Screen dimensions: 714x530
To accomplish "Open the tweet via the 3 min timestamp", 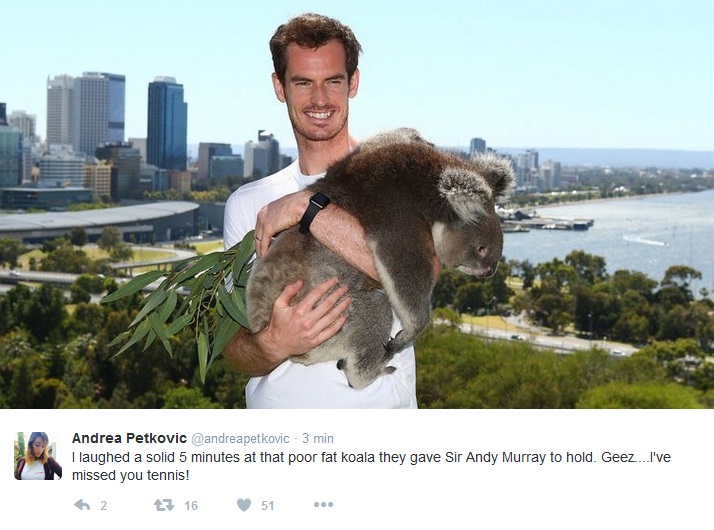I will click(x=318, y=438).
